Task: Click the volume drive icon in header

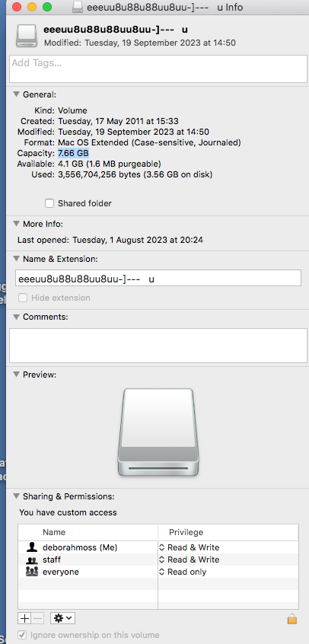Action: click(x=27, y=35)
